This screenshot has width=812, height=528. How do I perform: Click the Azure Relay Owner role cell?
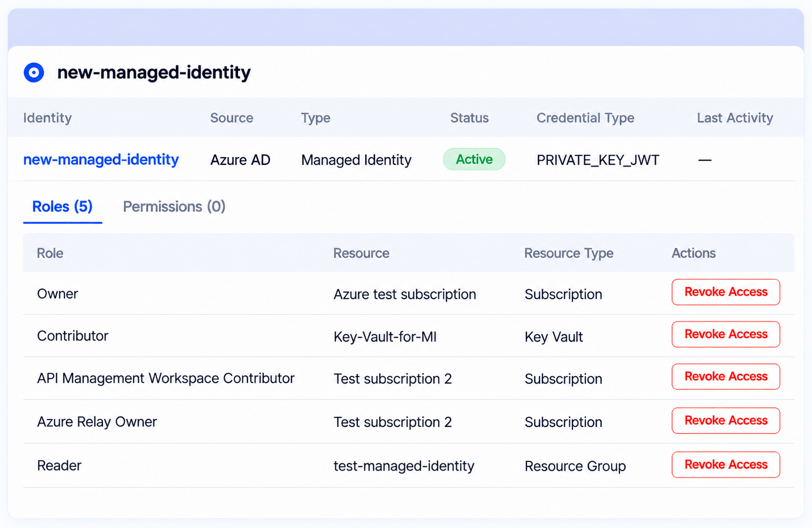tap(97, 422)
